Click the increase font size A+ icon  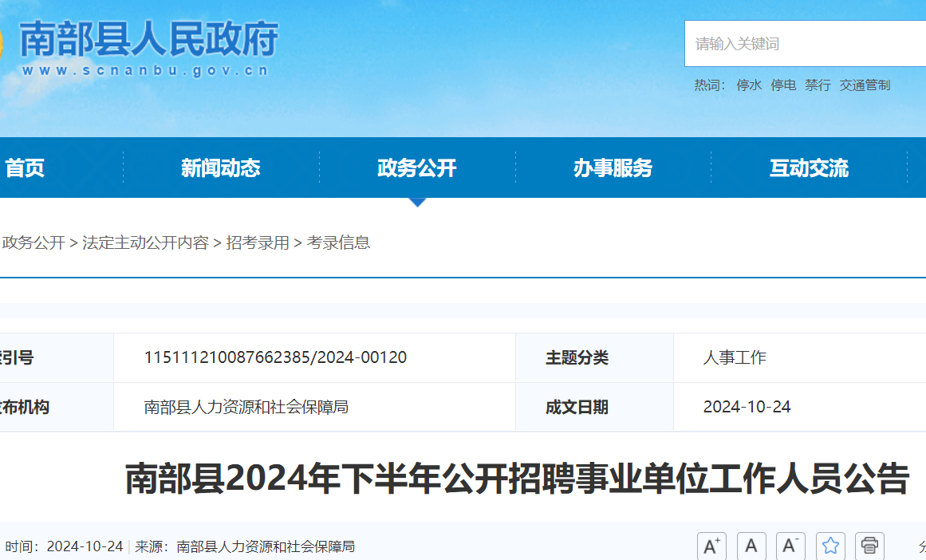pyautogui.click(x=711, y=545)
